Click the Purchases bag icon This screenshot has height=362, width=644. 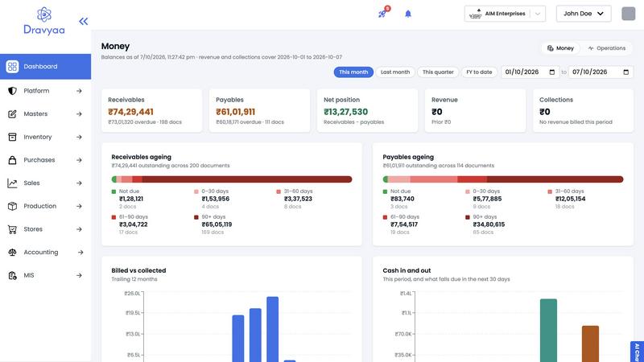12,160
